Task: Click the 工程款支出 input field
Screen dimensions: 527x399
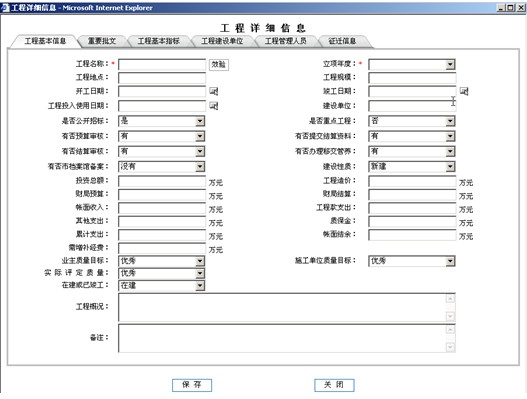Action: (412, 208)
